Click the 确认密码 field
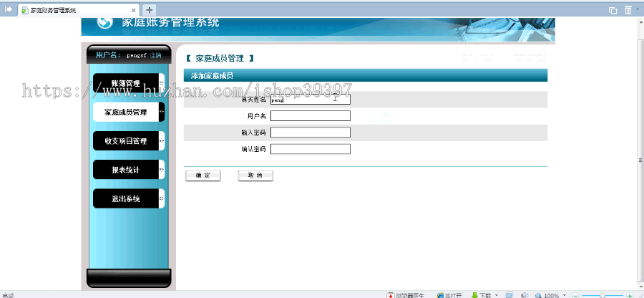Screen dimensions: 644x298 (x=311, y=149)
